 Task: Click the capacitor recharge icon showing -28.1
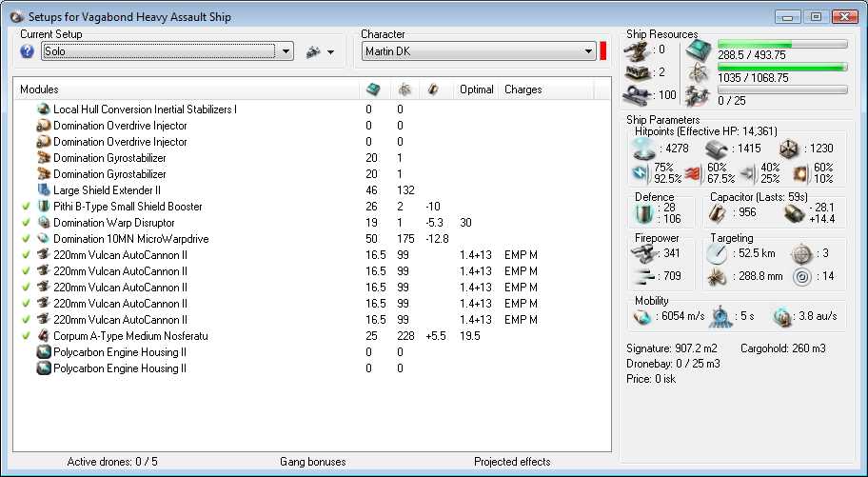795,213
